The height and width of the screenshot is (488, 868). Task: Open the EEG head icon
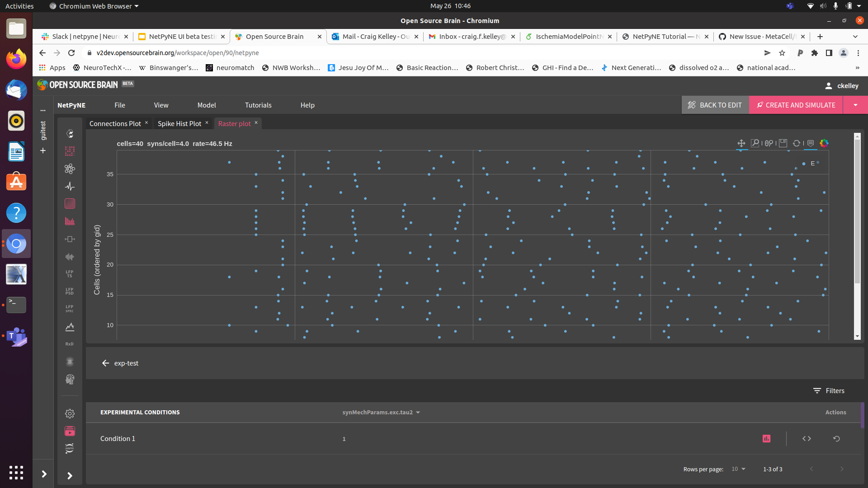point(70,379)
